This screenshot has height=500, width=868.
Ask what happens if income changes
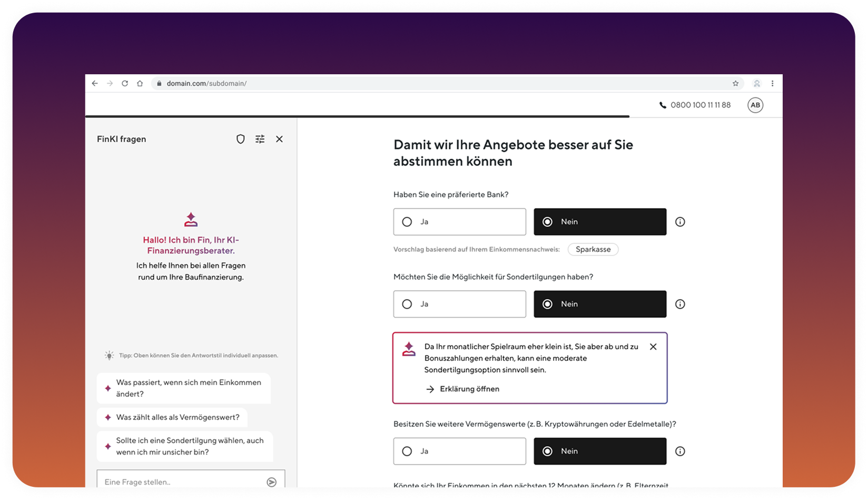(x=184, y=388)
